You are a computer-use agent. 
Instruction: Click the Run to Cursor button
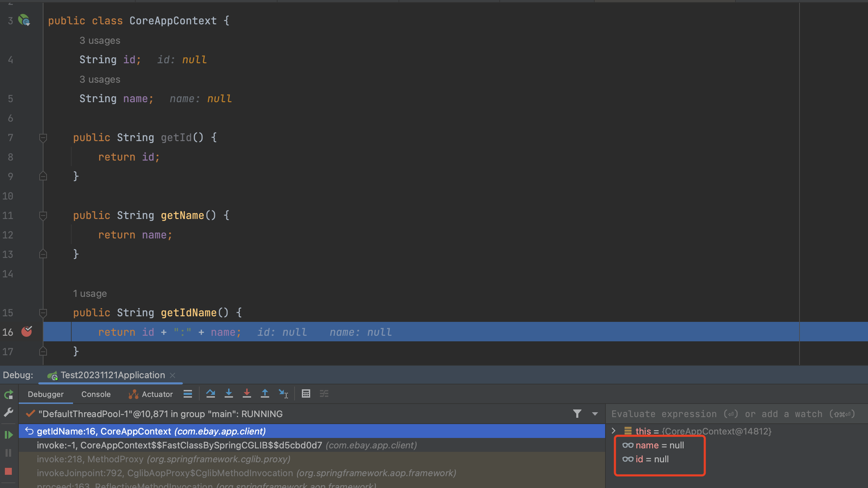283,393
